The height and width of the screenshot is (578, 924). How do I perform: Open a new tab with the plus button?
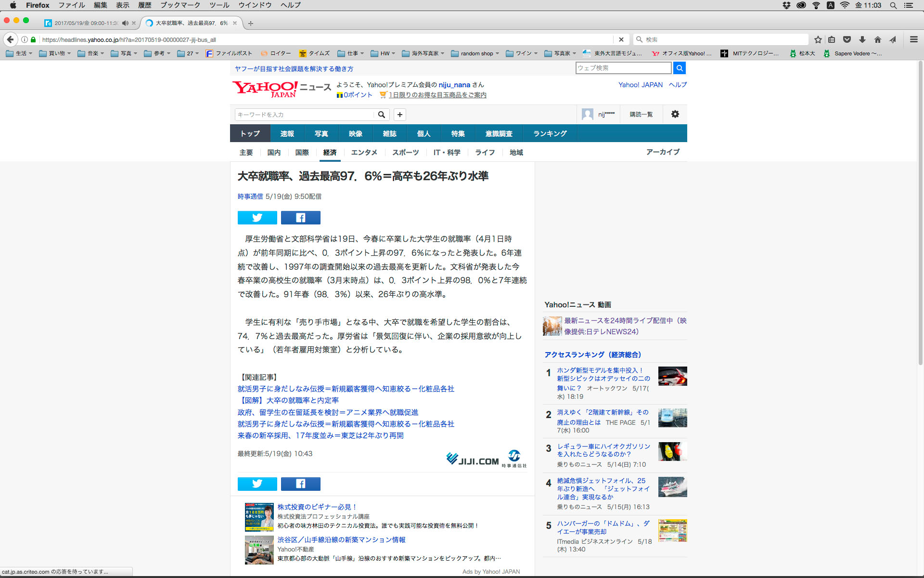coord(251,23)
